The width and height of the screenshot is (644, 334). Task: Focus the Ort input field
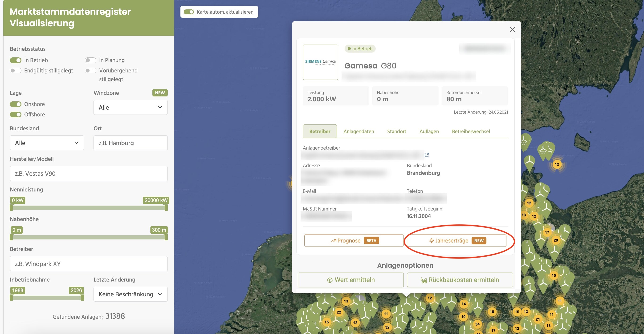130,143
